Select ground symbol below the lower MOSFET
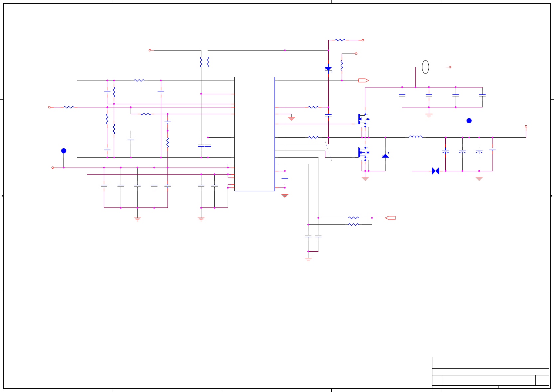Screen dimensions: 554x392 365,179
